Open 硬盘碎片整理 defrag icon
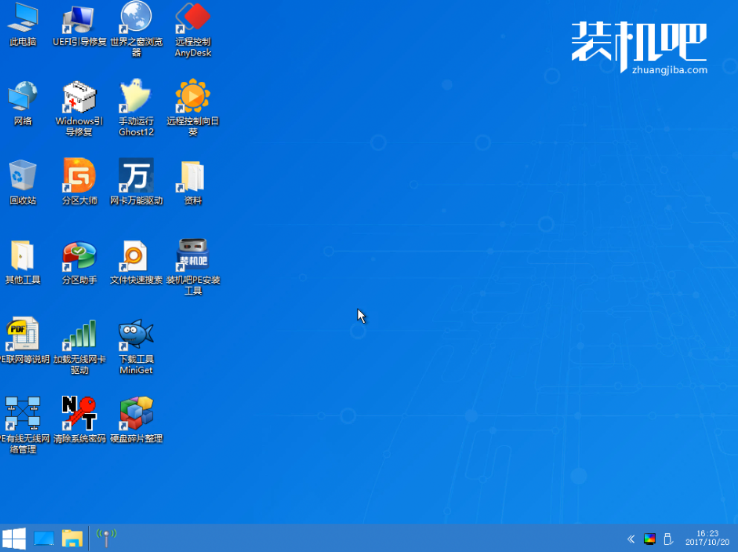This screenshot has height=554, width=742. 136,413
